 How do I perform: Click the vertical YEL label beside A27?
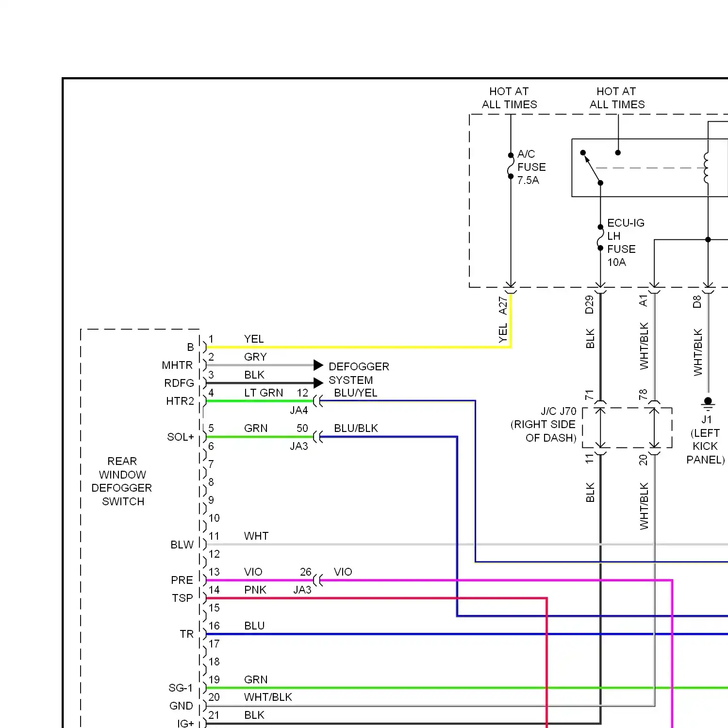[503, 333]
